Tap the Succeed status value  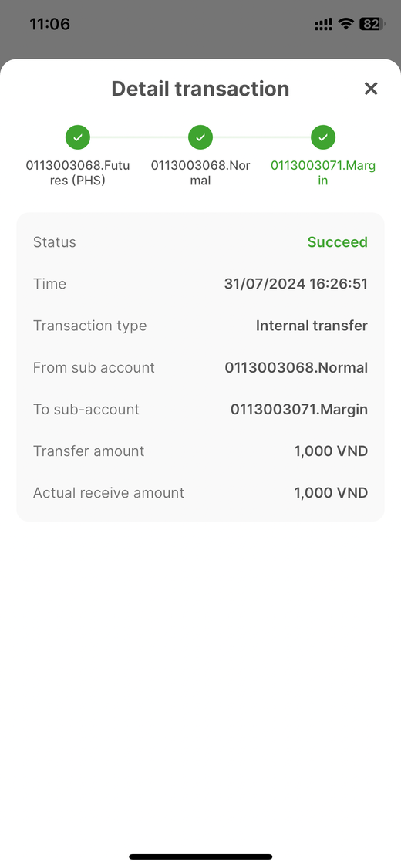coord(338,242)
